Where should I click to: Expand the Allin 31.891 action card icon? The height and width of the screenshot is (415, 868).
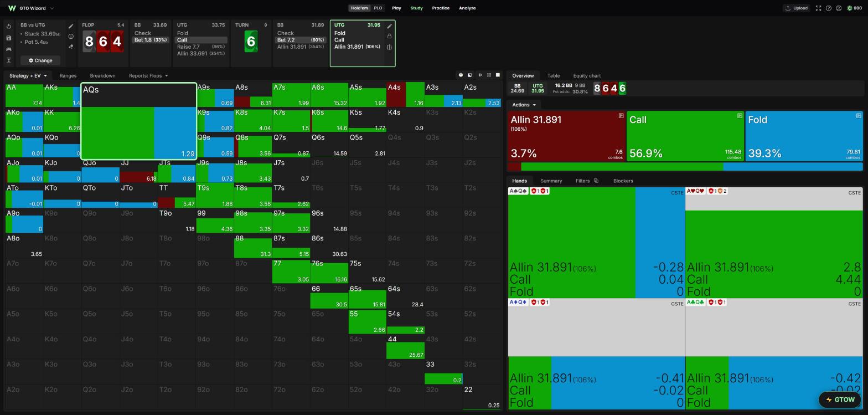pos(621,116)
